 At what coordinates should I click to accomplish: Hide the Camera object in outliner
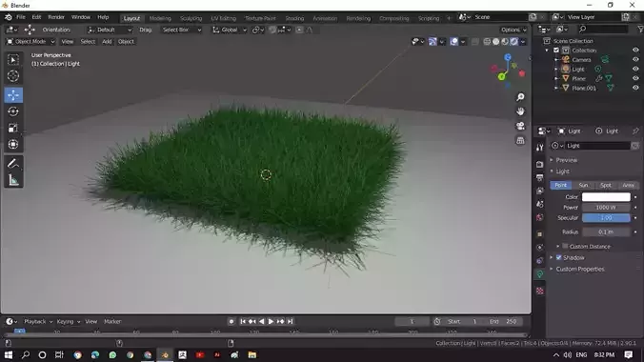[x=635, y=60]
